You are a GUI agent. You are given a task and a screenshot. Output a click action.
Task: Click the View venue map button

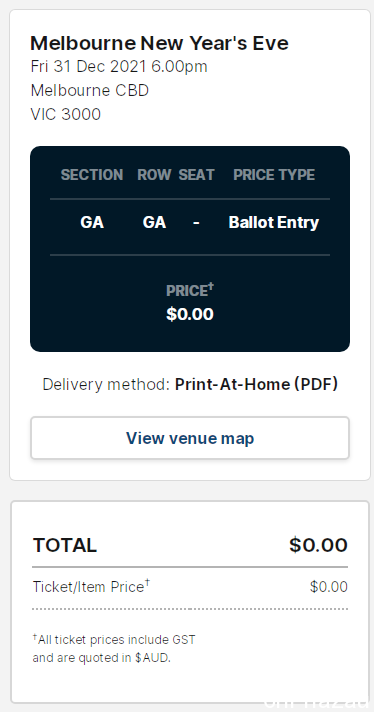(x=190, y=438)
